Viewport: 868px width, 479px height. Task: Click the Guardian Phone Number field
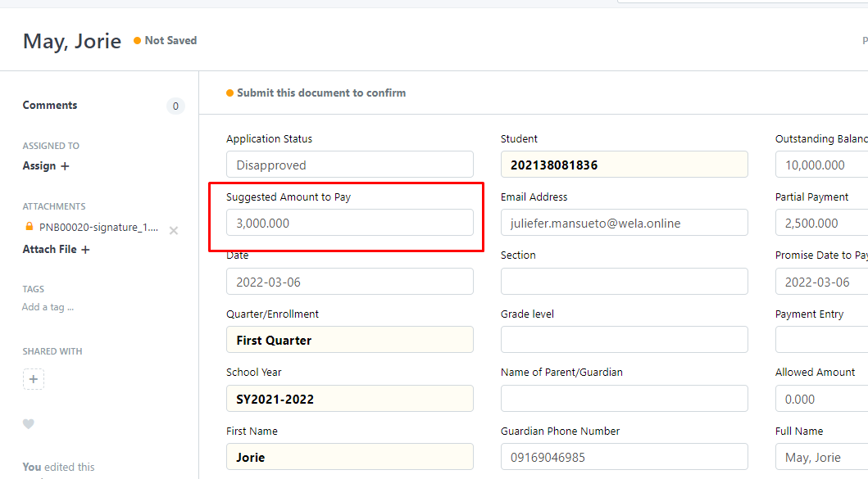pyautogui.click(x=625, y=456)
